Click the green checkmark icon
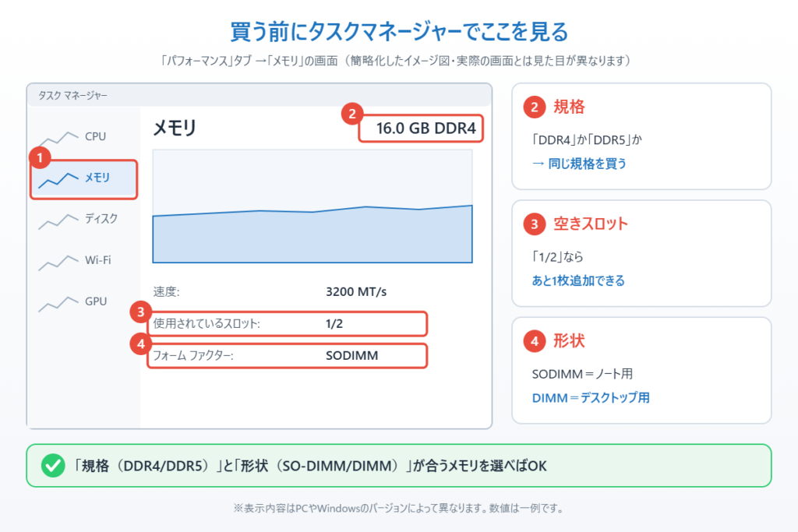The height and width of the screenshot is (532, 798). point(53,465)
